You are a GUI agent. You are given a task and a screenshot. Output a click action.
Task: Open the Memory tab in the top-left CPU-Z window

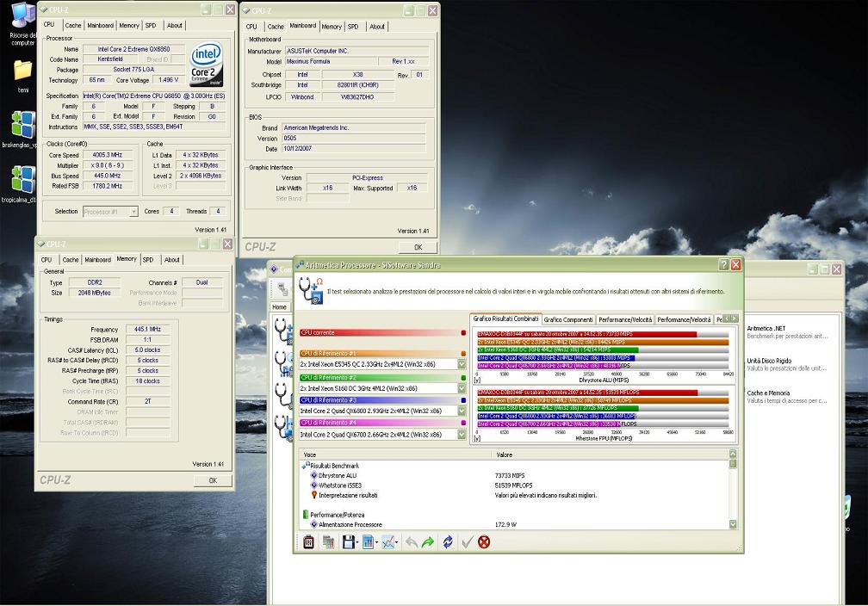pyautogui.click(x=129, y=26)
